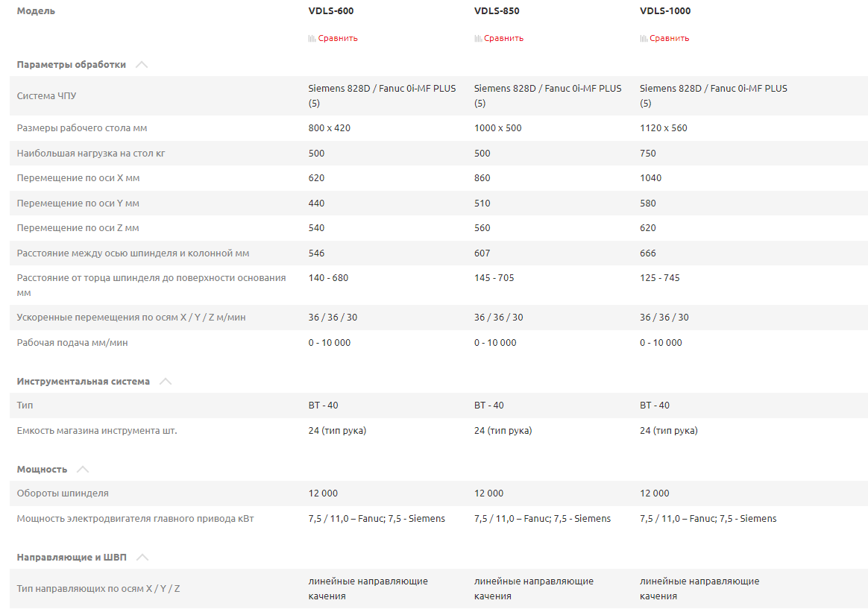Viewport: 868px width, 612px height.
Task: Select the VDLS-1000 model column header
Action: click(665, 11)
